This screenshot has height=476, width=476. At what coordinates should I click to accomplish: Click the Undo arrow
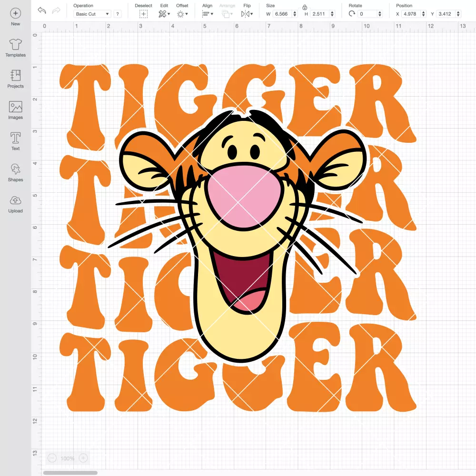(42, 10)
